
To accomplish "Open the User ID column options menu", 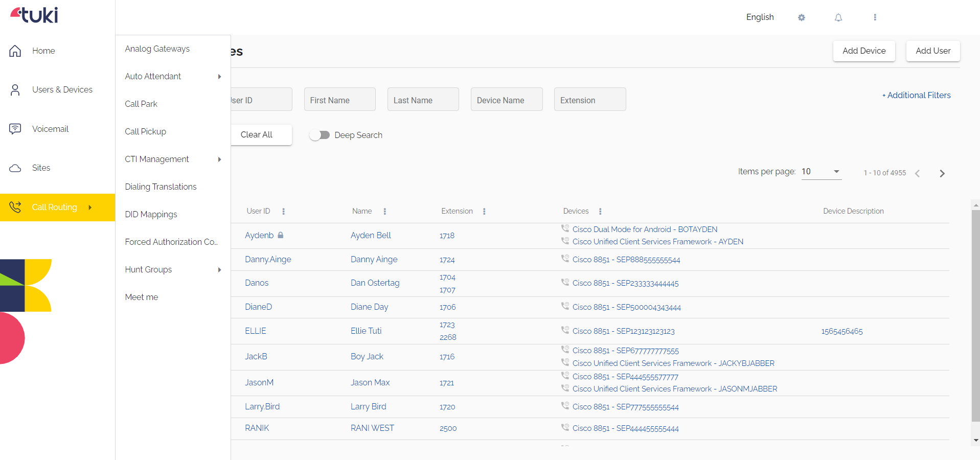I will [284, 212].
